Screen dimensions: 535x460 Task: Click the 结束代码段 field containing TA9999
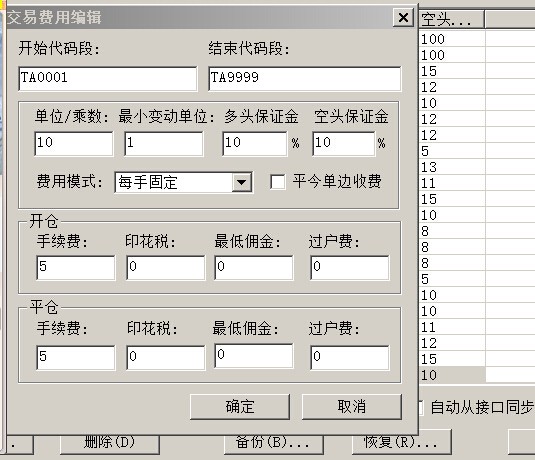click(305, 79)
